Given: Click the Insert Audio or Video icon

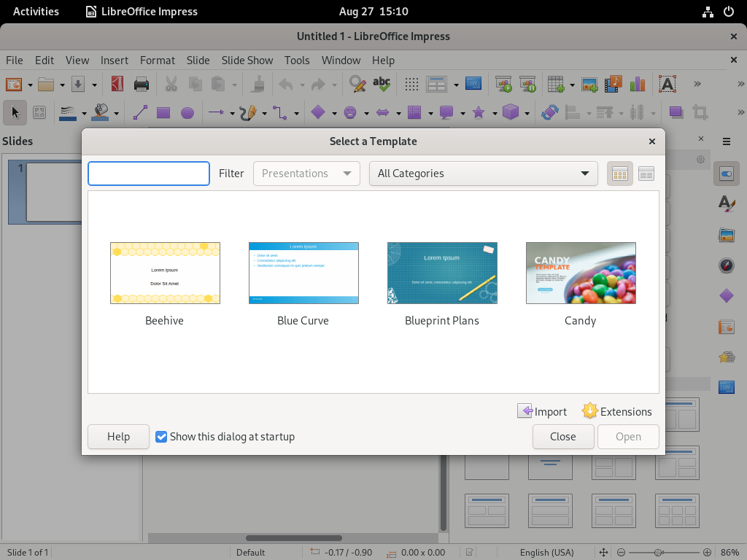Looking at the screenshot, I should point(613,85).
